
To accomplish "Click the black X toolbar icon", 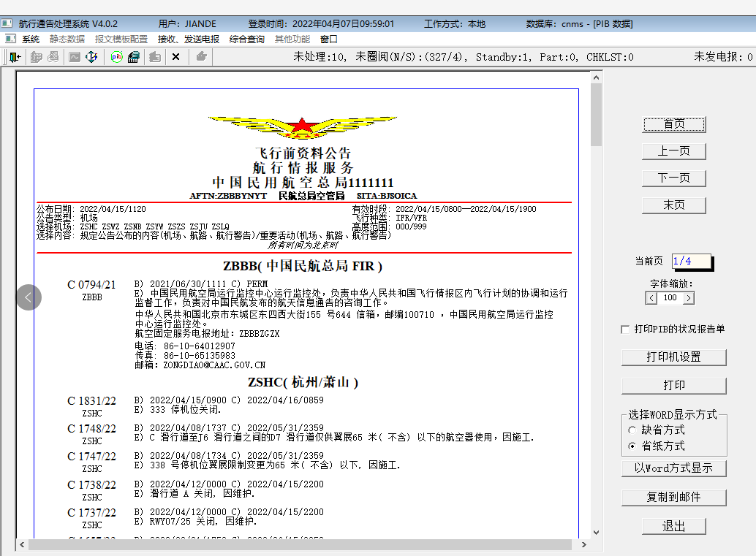I will (x=175, y=57).
